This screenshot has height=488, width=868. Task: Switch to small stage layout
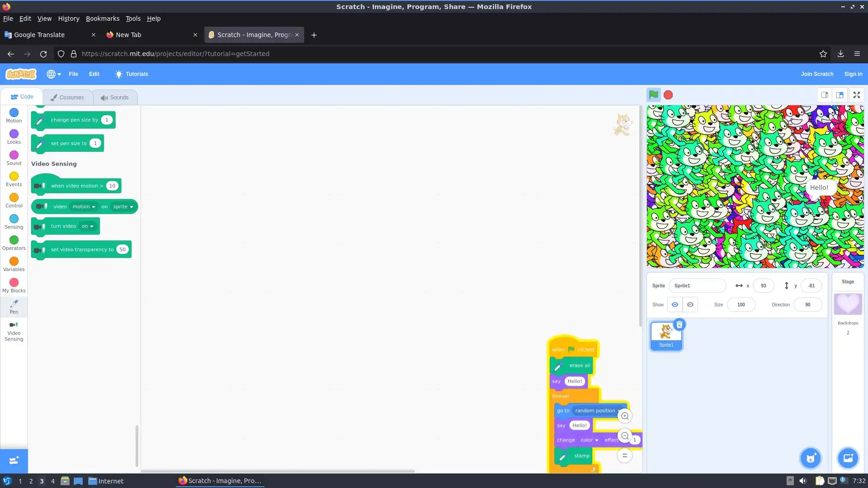[824, 95]
